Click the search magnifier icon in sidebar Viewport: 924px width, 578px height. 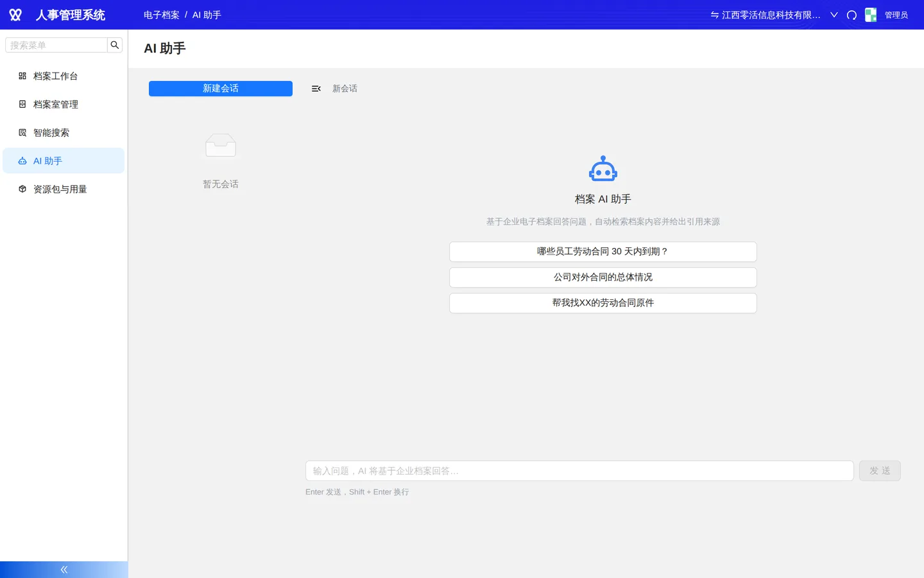coord(115,45)
